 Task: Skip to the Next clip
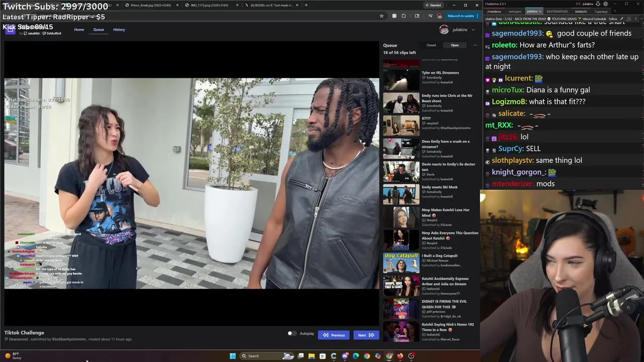(366, 335)
